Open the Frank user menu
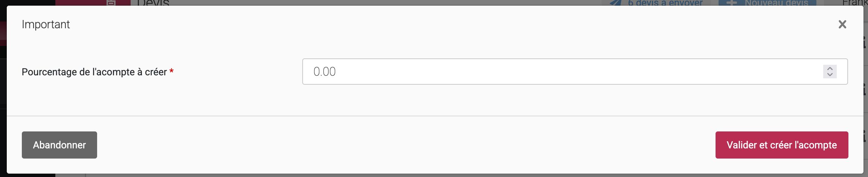The height and width of the screenshot is (177, 868). tap(855, 3)
